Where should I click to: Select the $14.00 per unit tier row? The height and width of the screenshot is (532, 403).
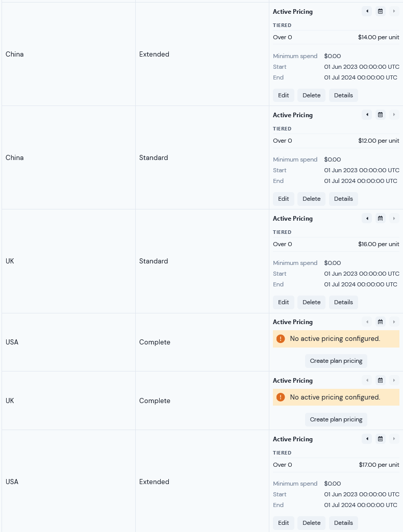[x=336, y=37]
